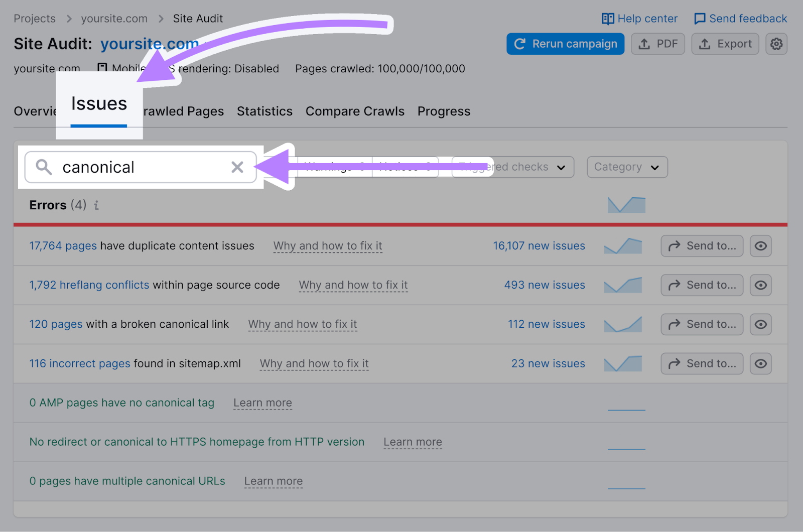Image resolution: width=803 pixels, height=532 pixels.
Task: Toggle visibility of the hreflang conflicts issue
Action: point(760,285)
